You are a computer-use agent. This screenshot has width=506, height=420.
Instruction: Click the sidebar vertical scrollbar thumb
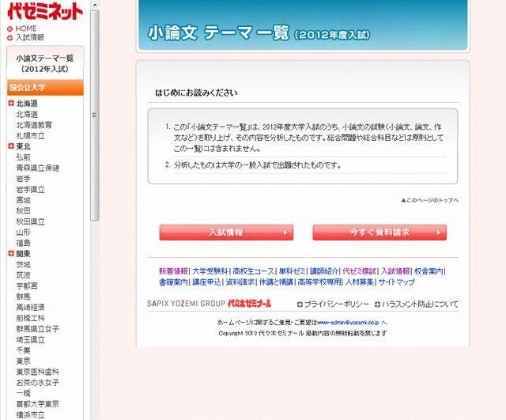(95, 115)
